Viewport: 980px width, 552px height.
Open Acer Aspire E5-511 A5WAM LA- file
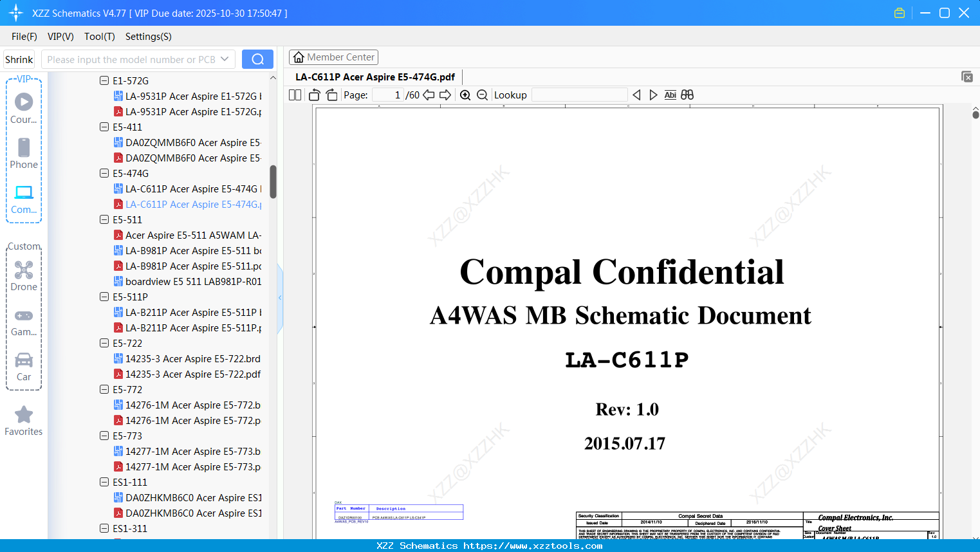tap(187, 235)
